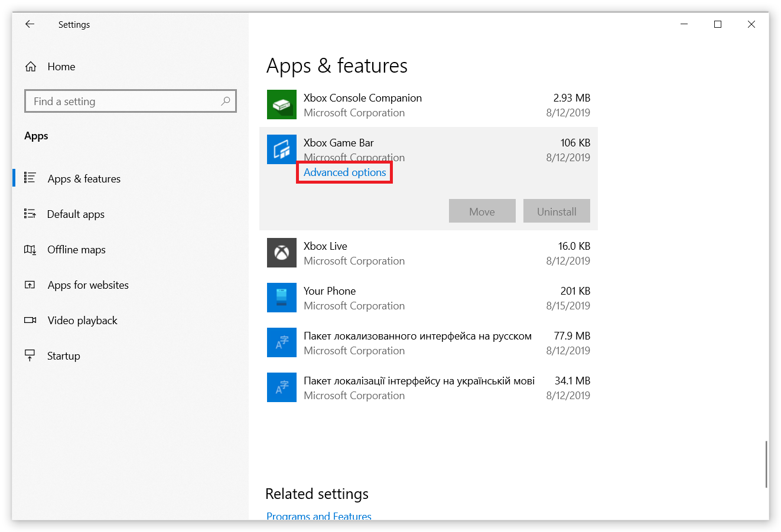Close the Settings window
The height and width of the screenshot is (532, 781).
tap(751, 24)
